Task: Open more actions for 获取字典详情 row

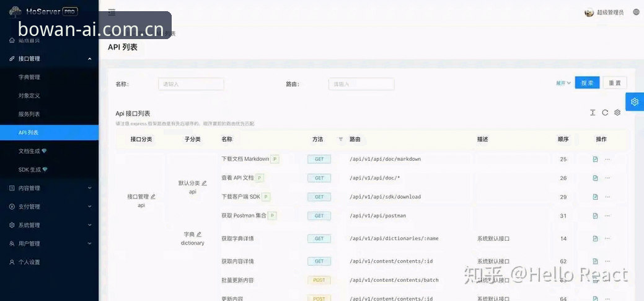Action: 607,238
